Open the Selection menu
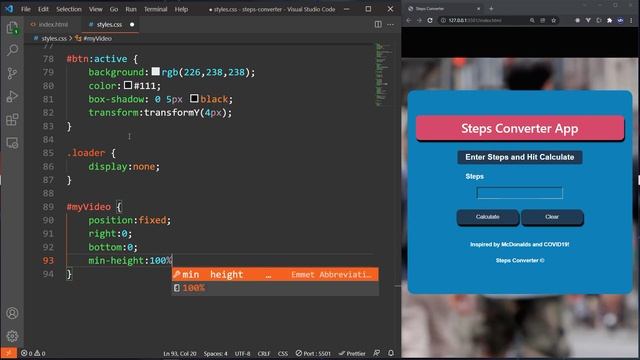Screen dimensions: 640x360 pyautogui.click(x=69, y=9)
